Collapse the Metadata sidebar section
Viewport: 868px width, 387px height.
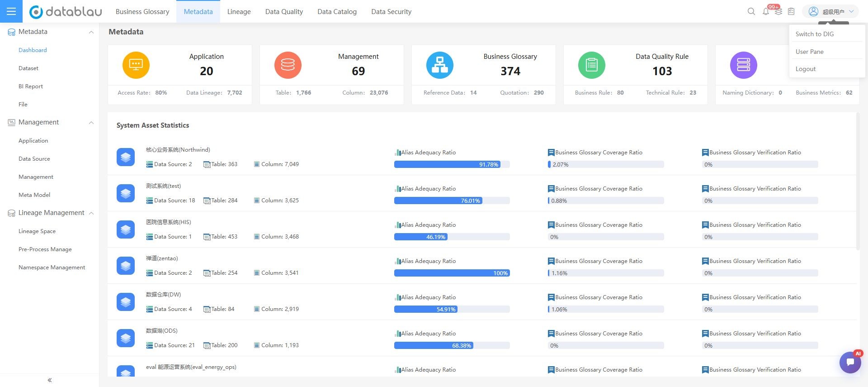(x=91, y=32)
